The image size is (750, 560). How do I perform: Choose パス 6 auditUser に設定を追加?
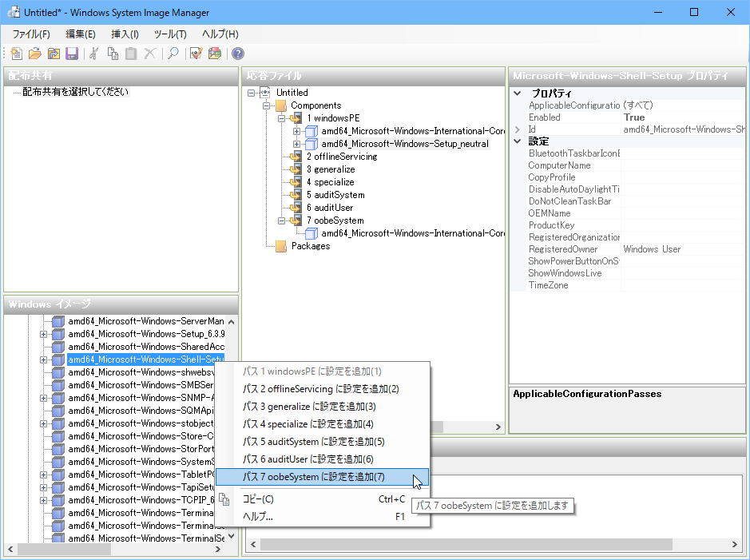(323, 459)
